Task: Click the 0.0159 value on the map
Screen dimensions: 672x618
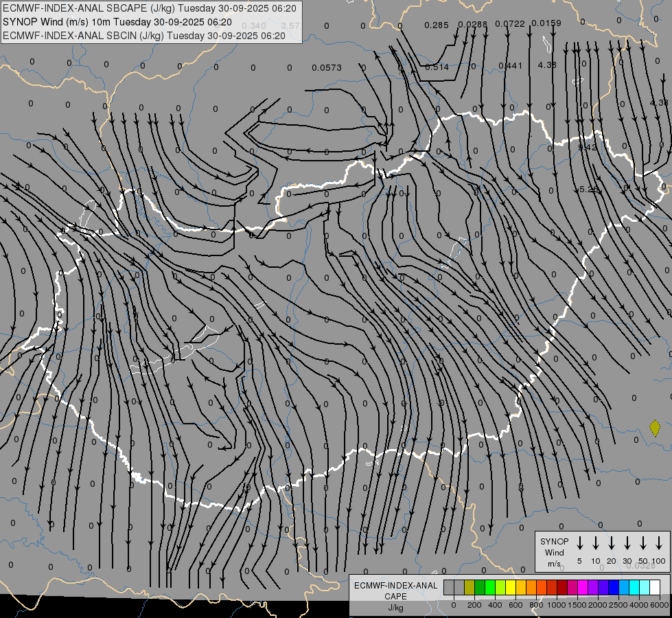Action: click(546, 23)
